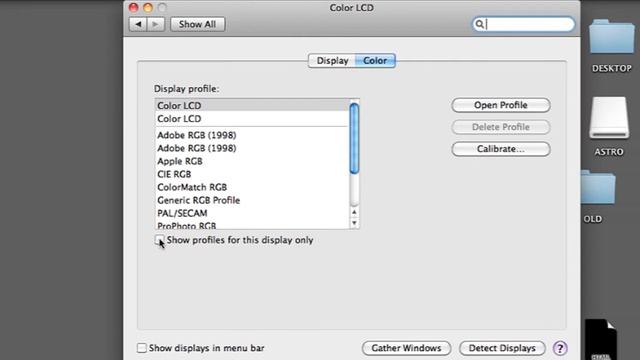This screenshot has width=640, height=360.
Task: Close the Color LCD window
Action: click(x=133, y=7)
